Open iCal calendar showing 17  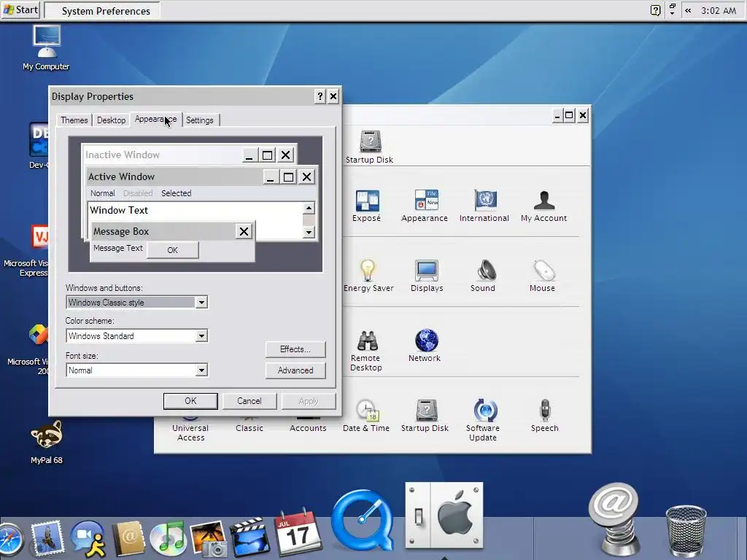coord(298,532)
